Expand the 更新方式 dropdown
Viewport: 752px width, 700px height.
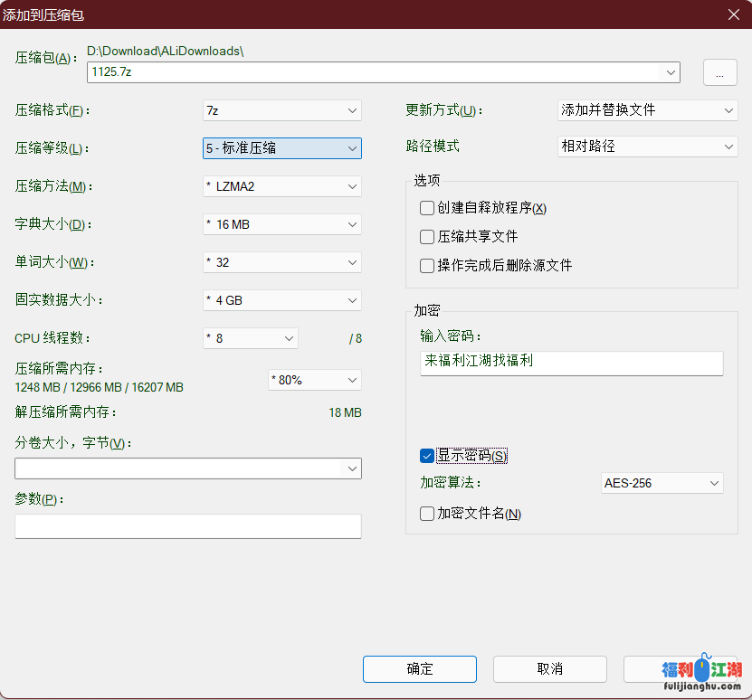pos(648,110)
